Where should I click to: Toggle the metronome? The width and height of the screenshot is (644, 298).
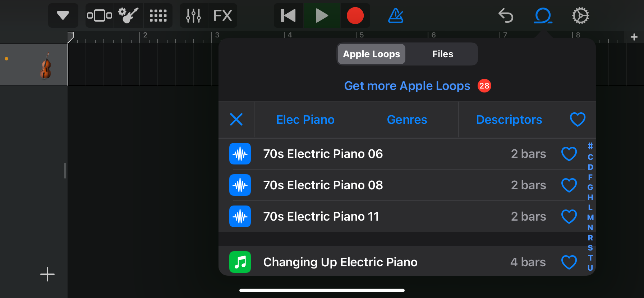(396, 15)
